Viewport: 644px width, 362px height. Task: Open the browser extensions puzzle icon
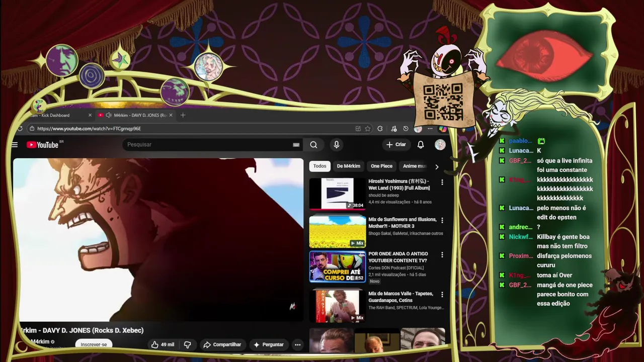point(380,129)
